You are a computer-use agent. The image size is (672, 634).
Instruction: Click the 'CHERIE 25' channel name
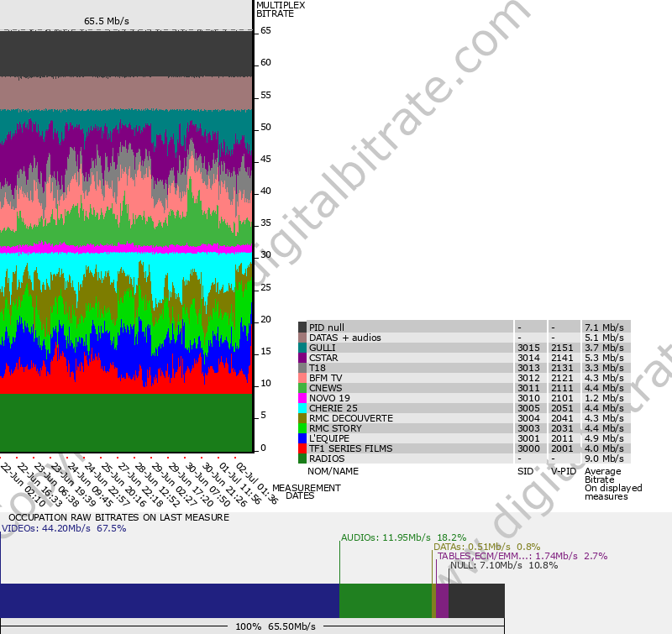pos(333,408)
